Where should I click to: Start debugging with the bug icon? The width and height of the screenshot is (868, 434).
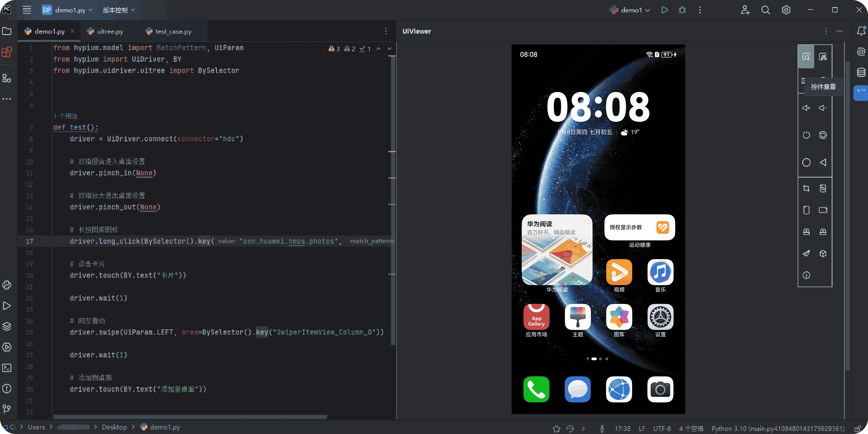coord(682,10)
